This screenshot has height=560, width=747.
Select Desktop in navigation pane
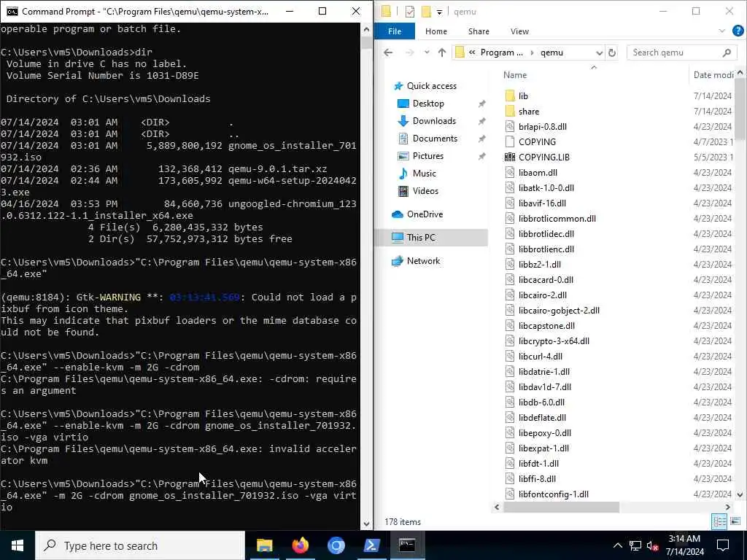(428, 104)
